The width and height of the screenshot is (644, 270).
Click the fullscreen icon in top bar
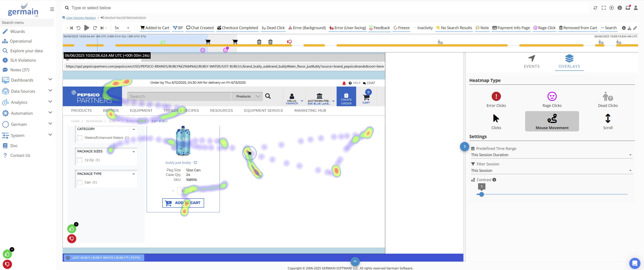(x=603, y=8)
